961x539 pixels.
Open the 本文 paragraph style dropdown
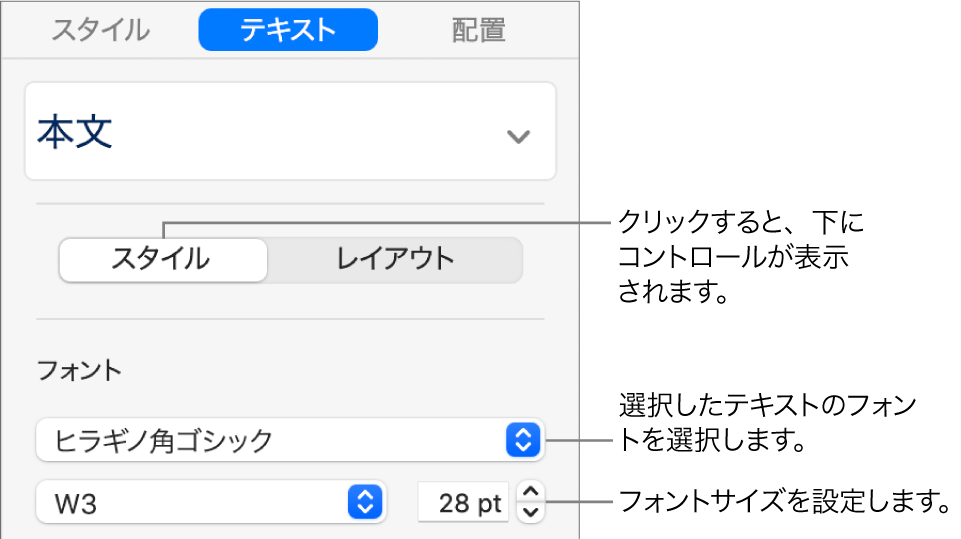coord(290,131)
